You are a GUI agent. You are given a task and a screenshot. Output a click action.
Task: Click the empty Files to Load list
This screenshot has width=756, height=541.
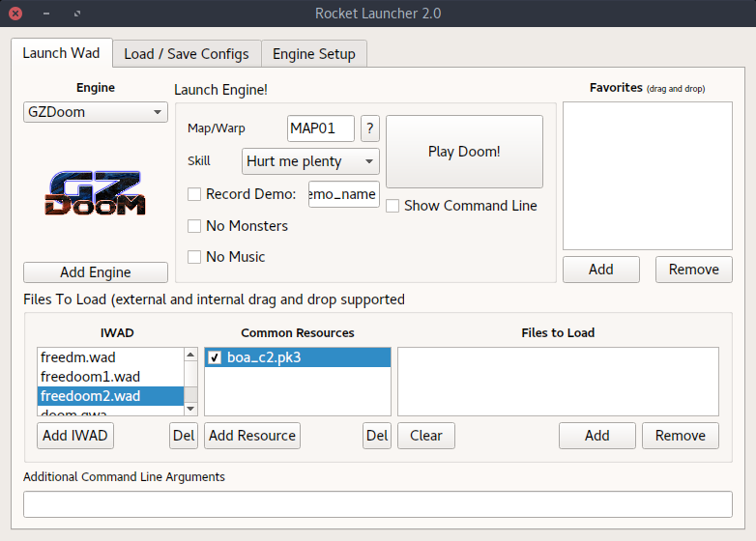559,382
